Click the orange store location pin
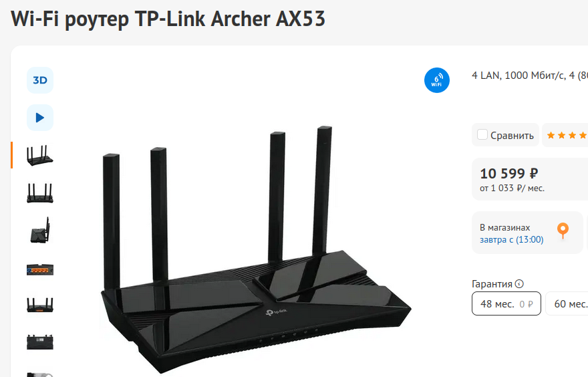This screenshot has width=588, height=377. tap(563, 231)
